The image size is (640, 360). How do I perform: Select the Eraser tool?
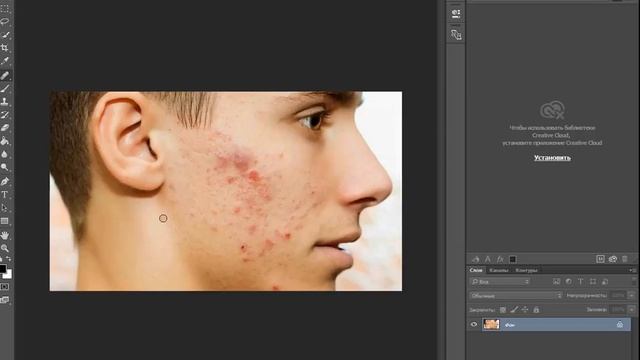4,128
